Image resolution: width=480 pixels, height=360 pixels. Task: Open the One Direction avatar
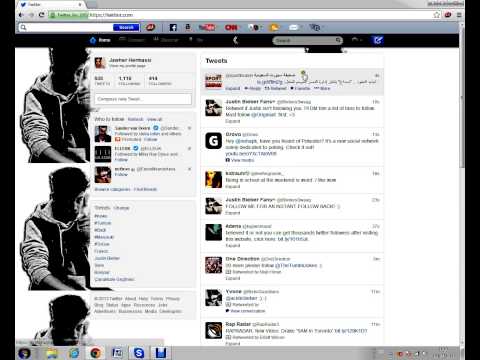coord(213,265)
